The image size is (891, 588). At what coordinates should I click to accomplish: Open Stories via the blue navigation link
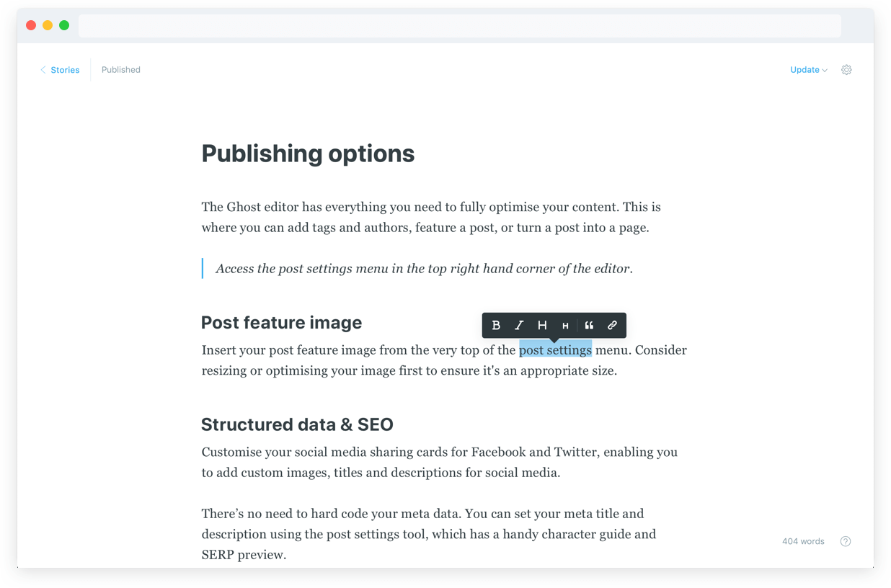(65, 69)
